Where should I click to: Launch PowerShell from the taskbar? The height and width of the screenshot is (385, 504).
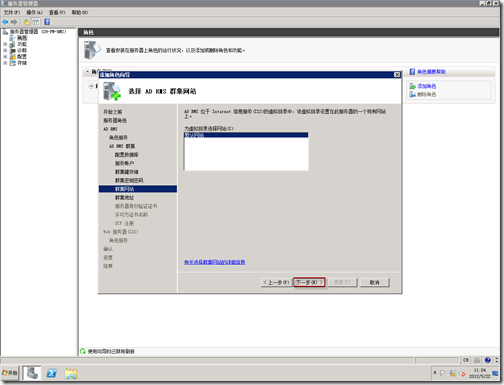52,373
